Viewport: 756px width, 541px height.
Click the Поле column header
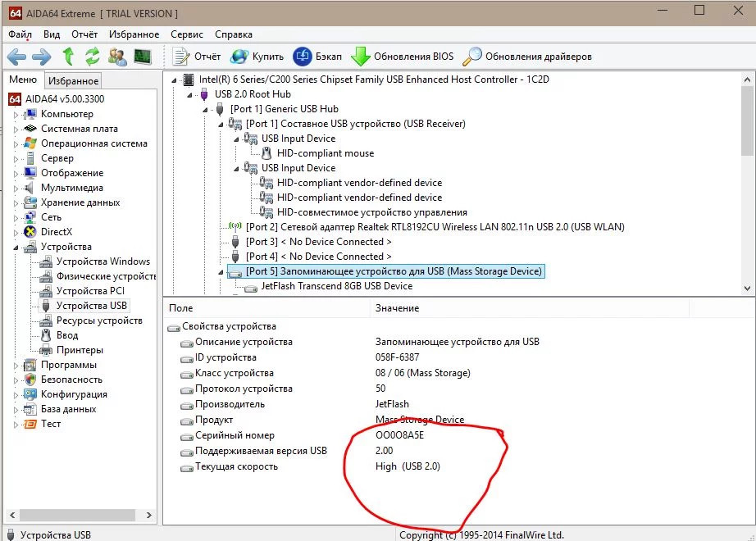[266, 308]
